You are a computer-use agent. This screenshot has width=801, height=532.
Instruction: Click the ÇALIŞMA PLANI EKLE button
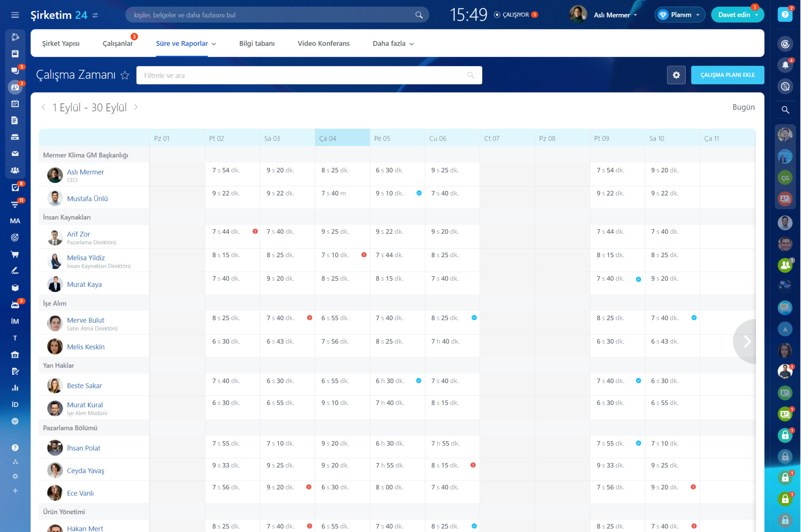(x=727, y=75)
